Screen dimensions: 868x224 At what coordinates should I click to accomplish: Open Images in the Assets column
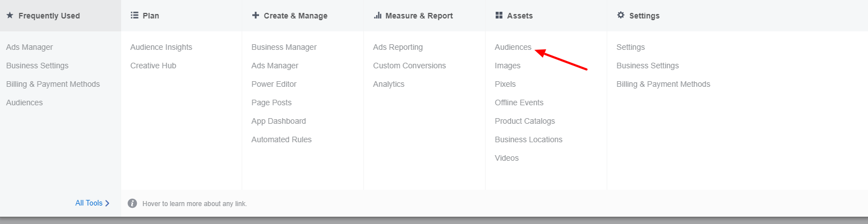[508, 66]
